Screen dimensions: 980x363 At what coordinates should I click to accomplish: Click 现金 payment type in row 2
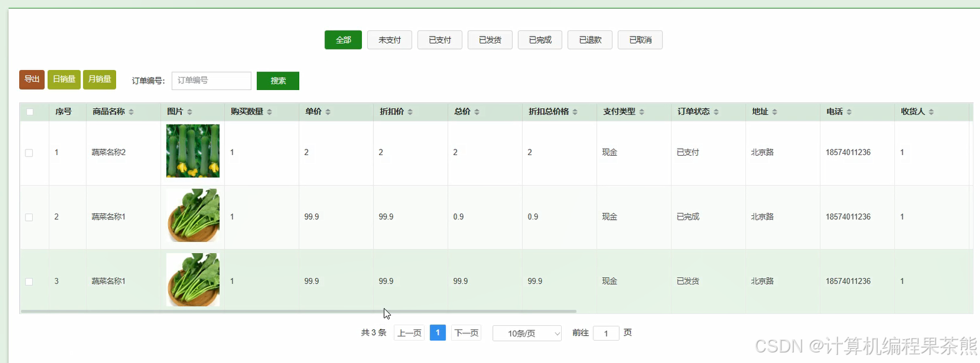609,217
